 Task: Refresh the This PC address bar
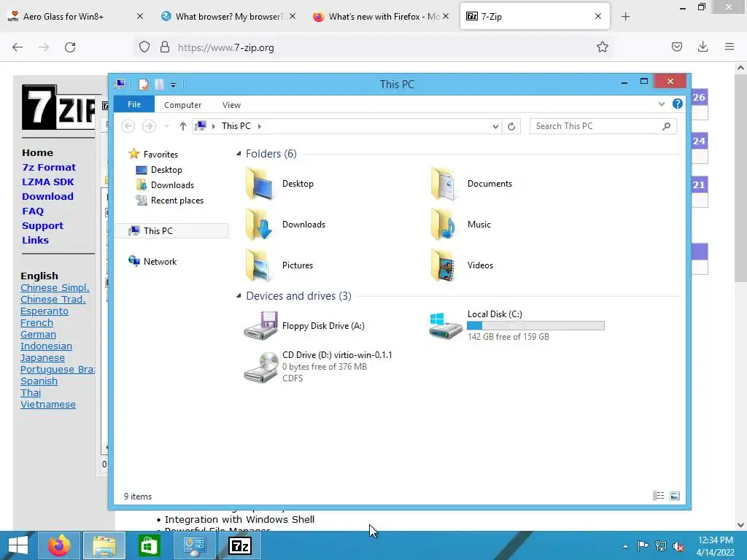click(x=511, y=126)
